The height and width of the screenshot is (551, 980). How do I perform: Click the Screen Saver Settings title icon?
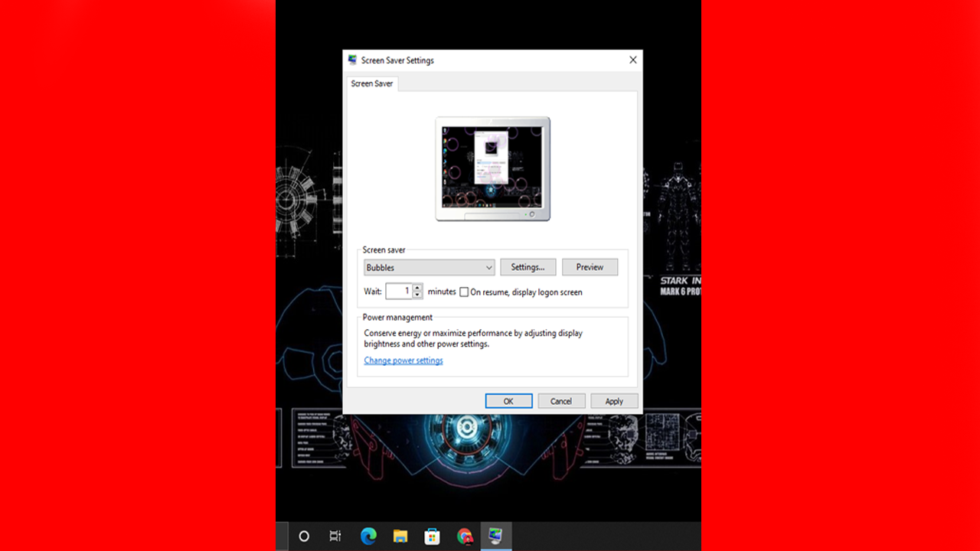pos(352,60)
